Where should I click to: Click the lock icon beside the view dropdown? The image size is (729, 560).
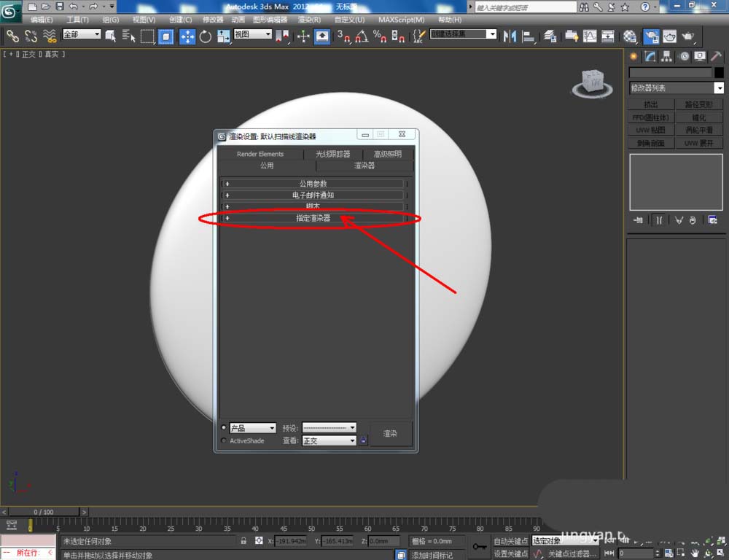pyautogui.click(x=363, y=440)
